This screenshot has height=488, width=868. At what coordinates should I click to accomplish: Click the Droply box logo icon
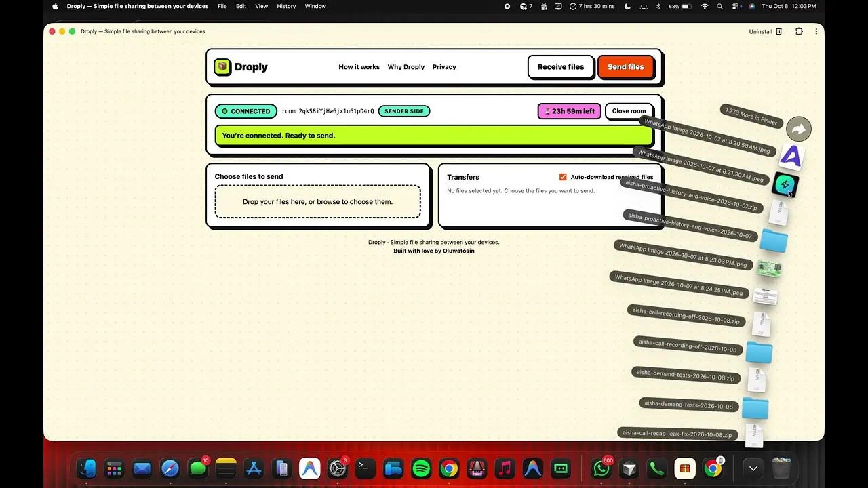[222, 67]
